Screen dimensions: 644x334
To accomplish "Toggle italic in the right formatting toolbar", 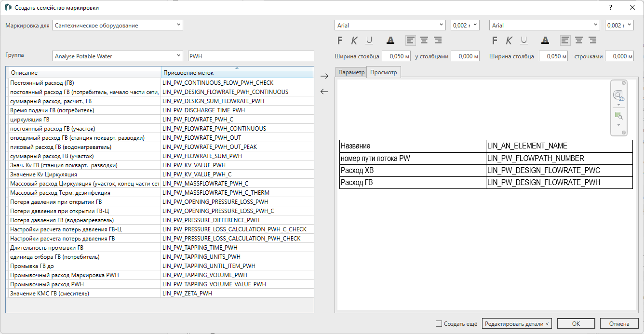I will pos(509,40).
